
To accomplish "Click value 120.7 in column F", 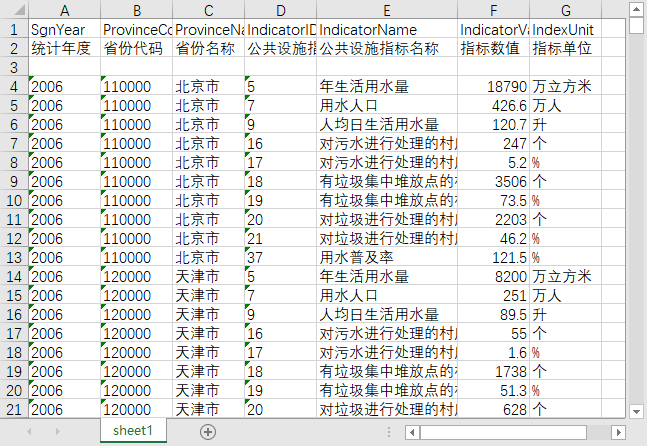I will pos(494,124).
